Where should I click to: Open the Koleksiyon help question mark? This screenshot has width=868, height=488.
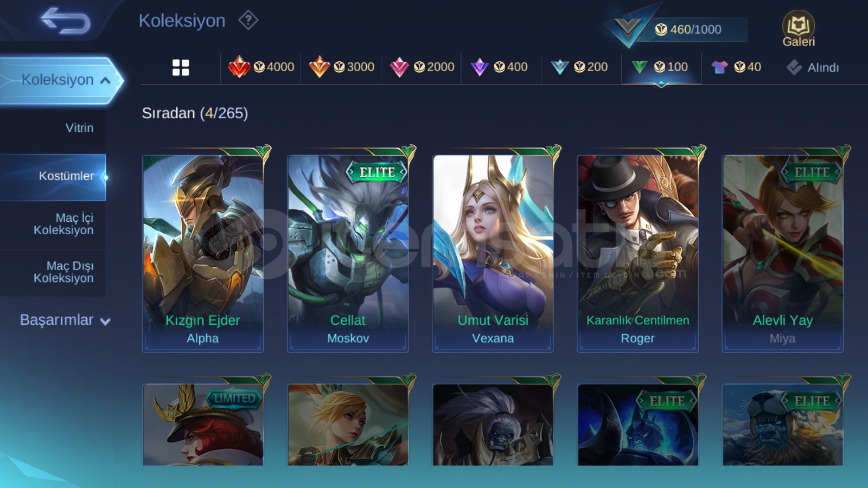[248, 21]
